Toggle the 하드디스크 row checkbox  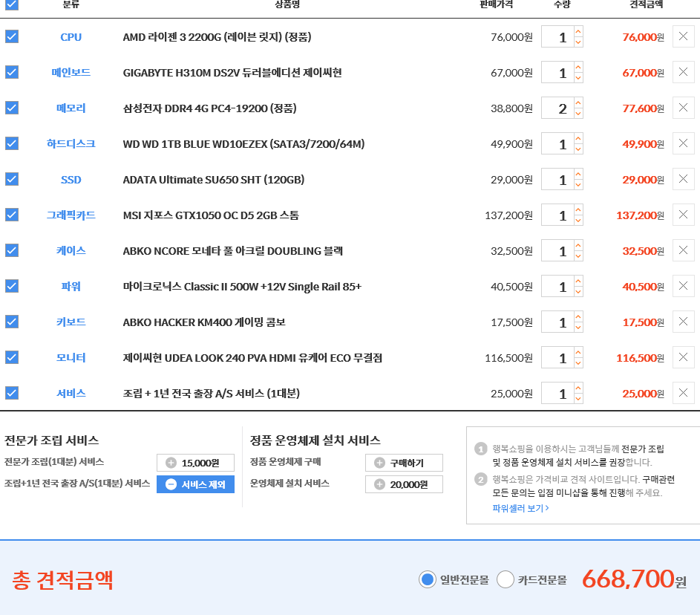point(12,144)
